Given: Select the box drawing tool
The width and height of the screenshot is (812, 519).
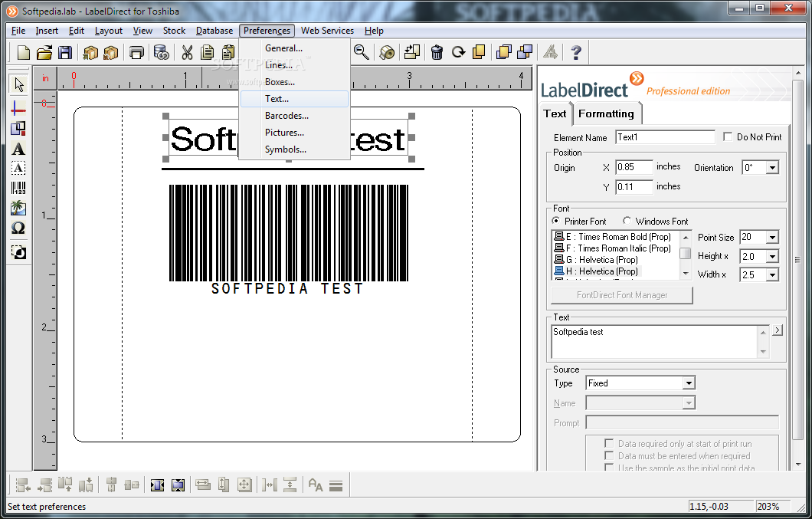Looking at the screenshot, I should click(x=18, y=128).
